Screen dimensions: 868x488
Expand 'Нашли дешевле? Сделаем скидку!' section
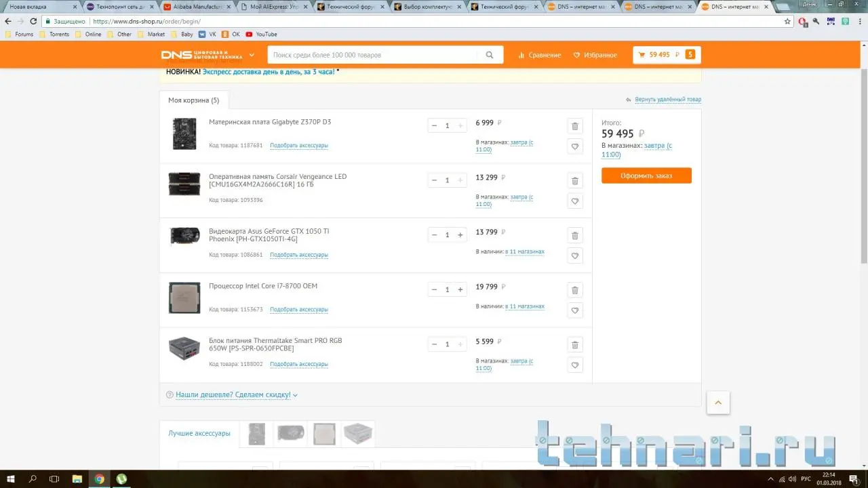[x=232, y=394]
